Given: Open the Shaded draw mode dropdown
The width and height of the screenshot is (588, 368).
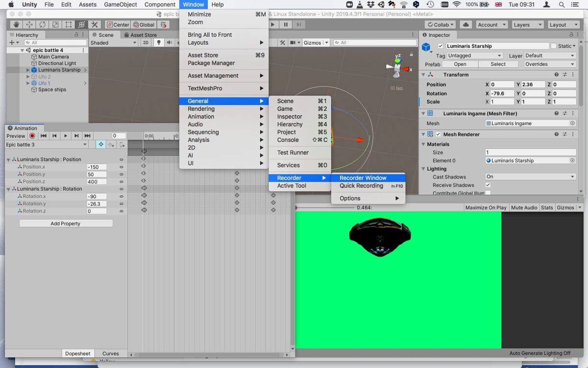Looking at the screenshot, I should (x=113, y=43).
